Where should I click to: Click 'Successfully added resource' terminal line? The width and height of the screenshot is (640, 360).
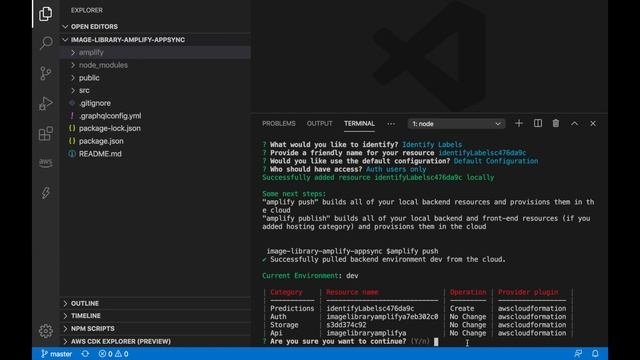[x=378, y=178]
